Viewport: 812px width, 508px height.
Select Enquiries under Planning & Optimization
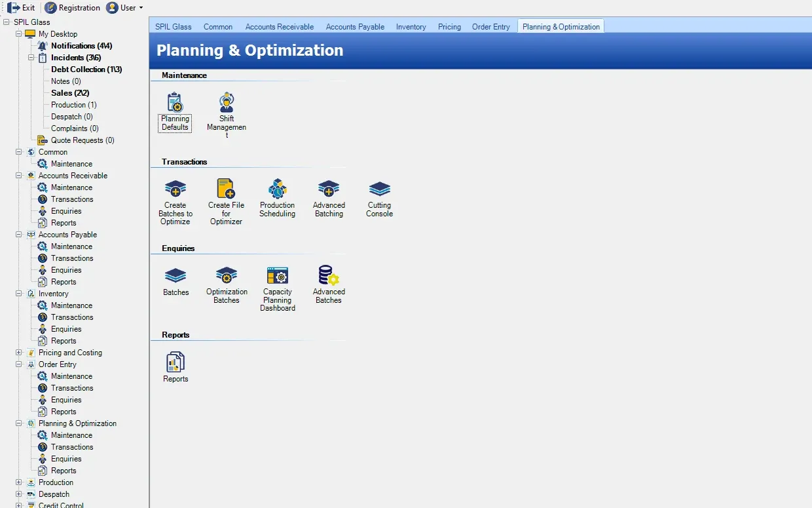(x=66, y=459)
